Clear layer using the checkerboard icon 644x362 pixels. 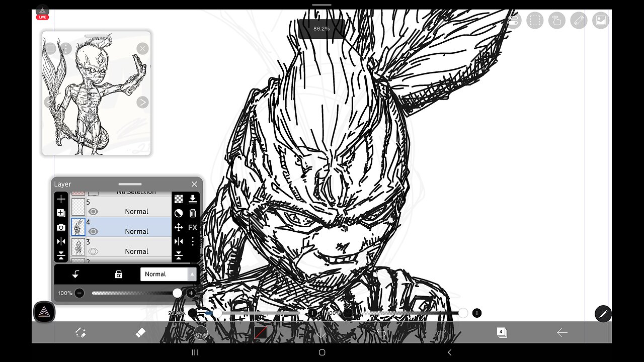179,199
